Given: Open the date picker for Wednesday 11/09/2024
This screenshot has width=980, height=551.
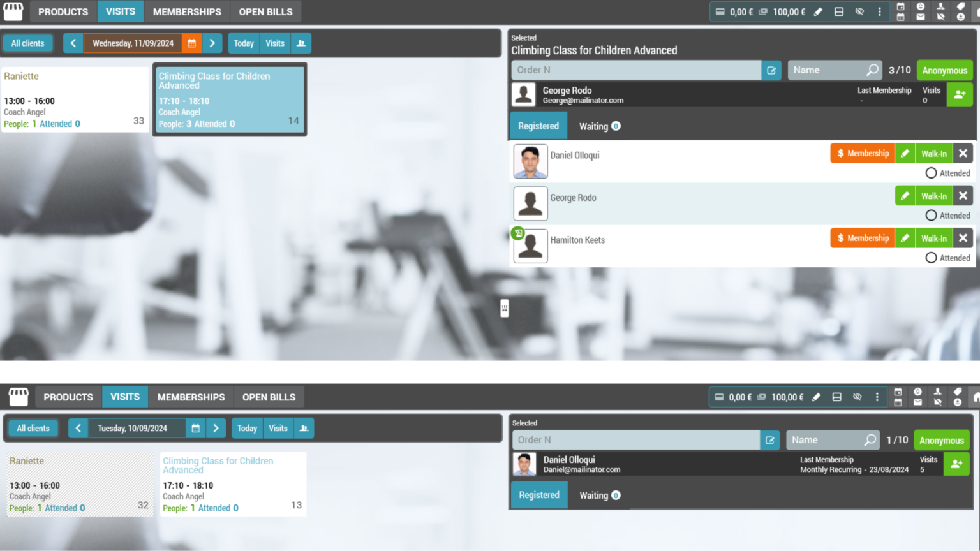Looking at the screenshot, I should pyautogui.click(x=191, y=43).
